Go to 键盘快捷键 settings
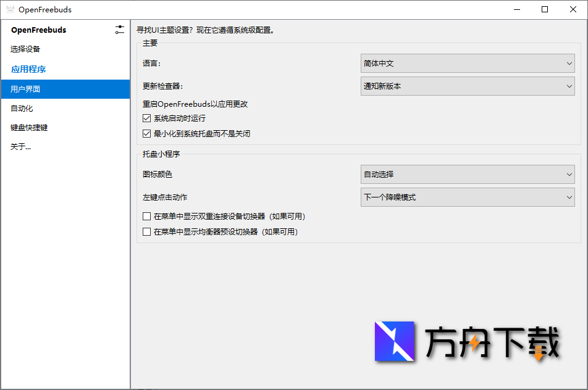Image resolution: width=588 pixels, height=390 pixels. click(30, 128)
